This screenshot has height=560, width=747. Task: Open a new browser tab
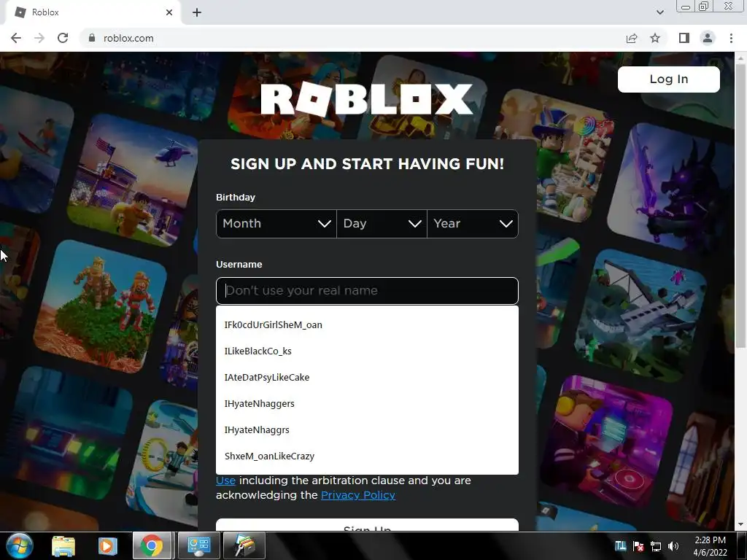click(x=197, y=12)
